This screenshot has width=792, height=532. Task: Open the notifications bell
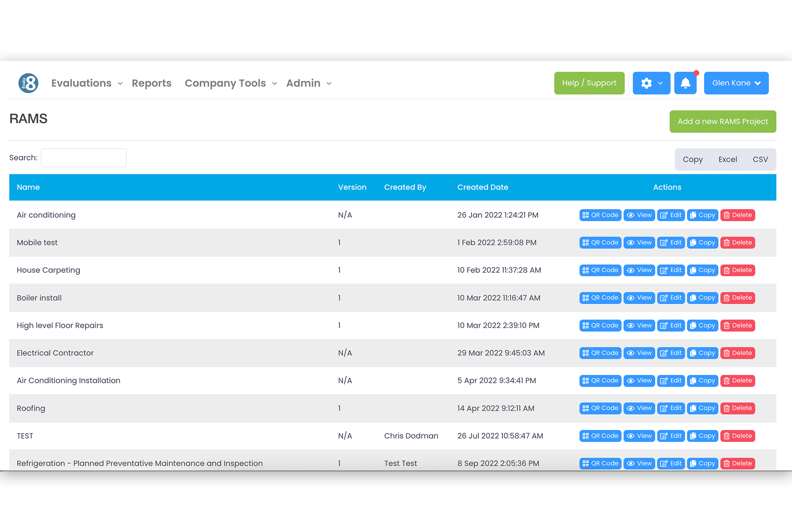pos(686,83)
